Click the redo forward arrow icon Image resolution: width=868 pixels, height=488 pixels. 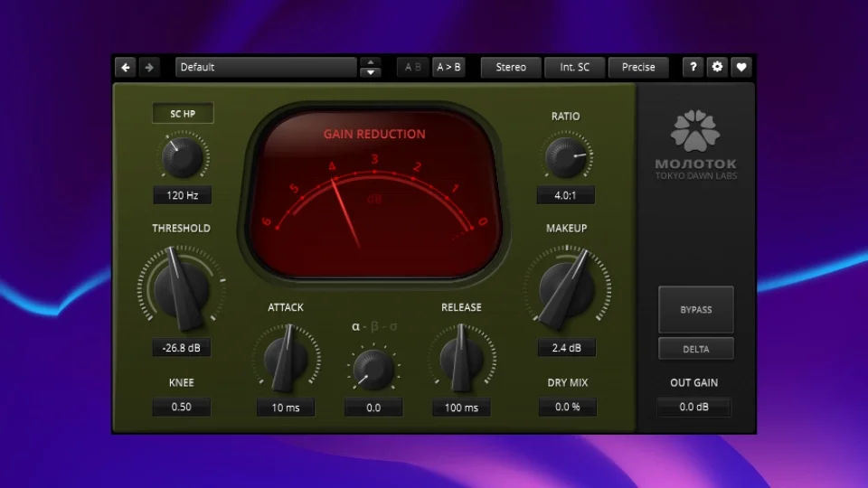coord(149,68)
